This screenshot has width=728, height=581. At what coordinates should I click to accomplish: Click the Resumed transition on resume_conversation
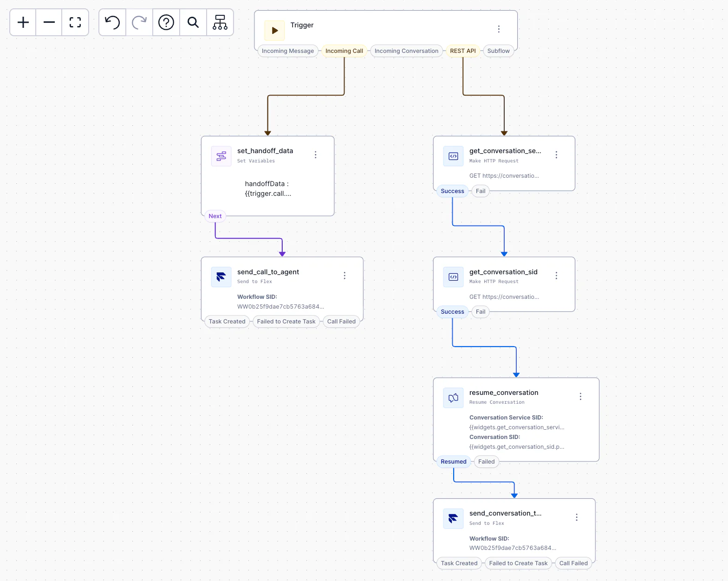(x=454, y=462)
